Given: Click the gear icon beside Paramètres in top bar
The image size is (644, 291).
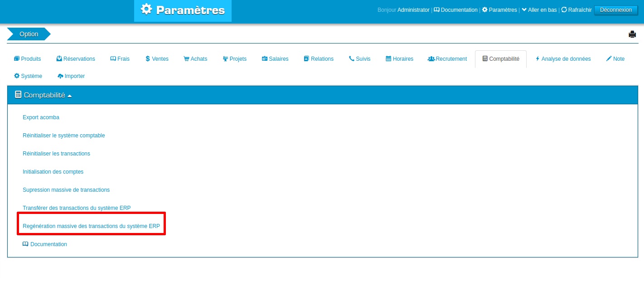Looking at the screenshot, I should (485, 10).
